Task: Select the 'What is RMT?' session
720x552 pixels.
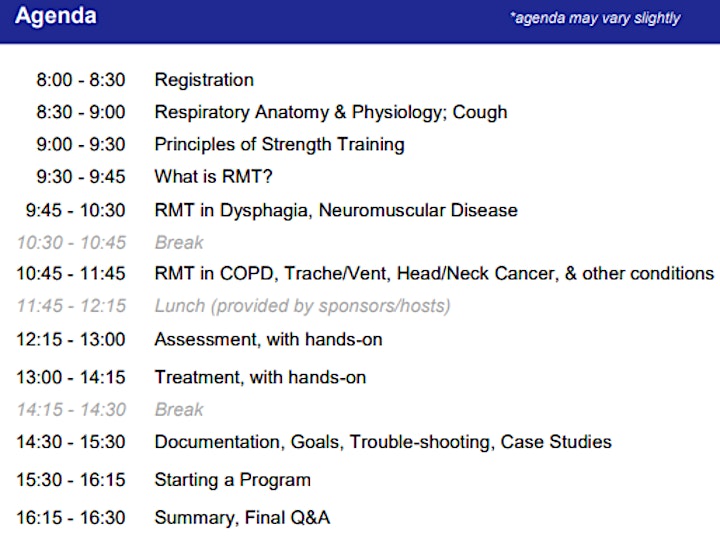Action: (x=214, y=176)
